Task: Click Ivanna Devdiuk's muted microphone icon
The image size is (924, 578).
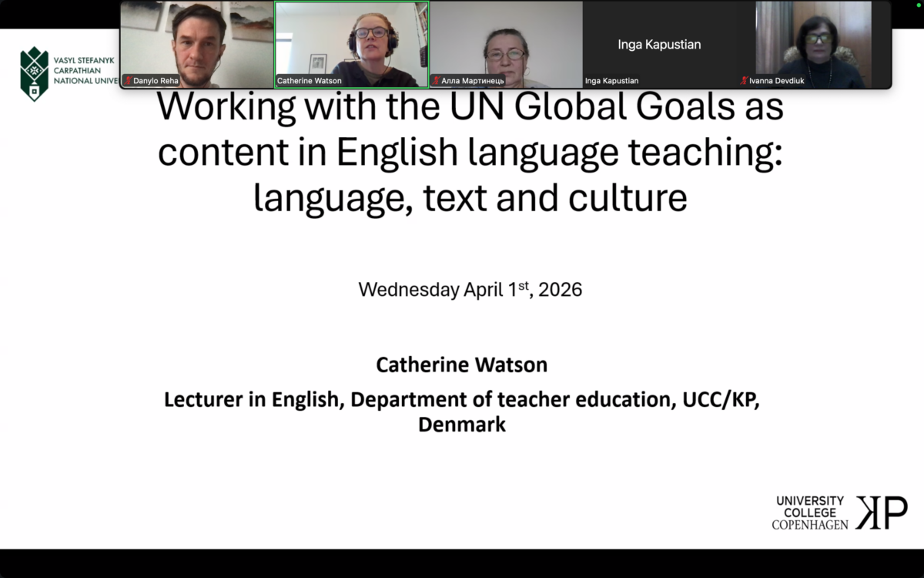Action: [x=744, y=81]
